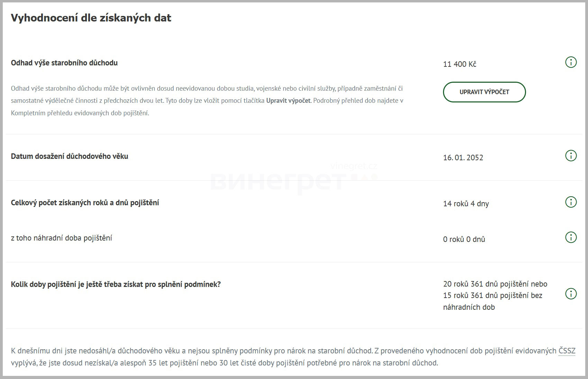Click the label Odhad výše starobního důchodu
The width and height of the screenshot is (588, 379).
point(64,63)
